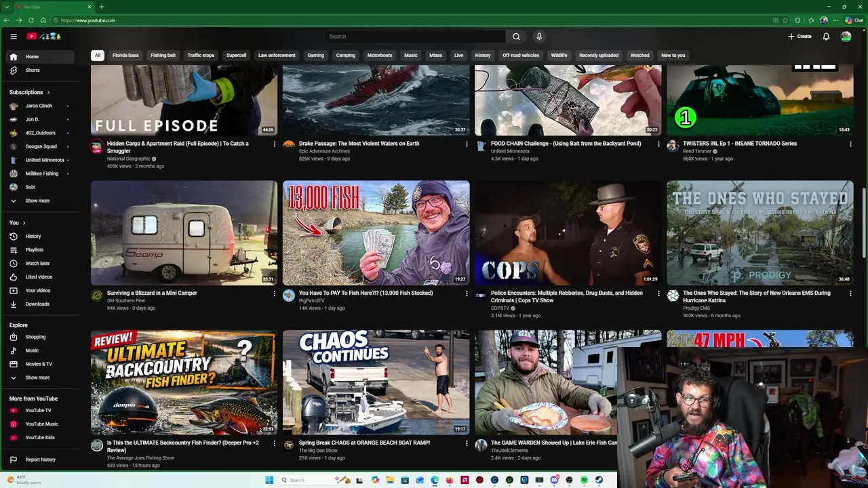Open the Milliken Fishing subscription channel
The height and width of the screenshot is (488, 868).
point(41,174)
